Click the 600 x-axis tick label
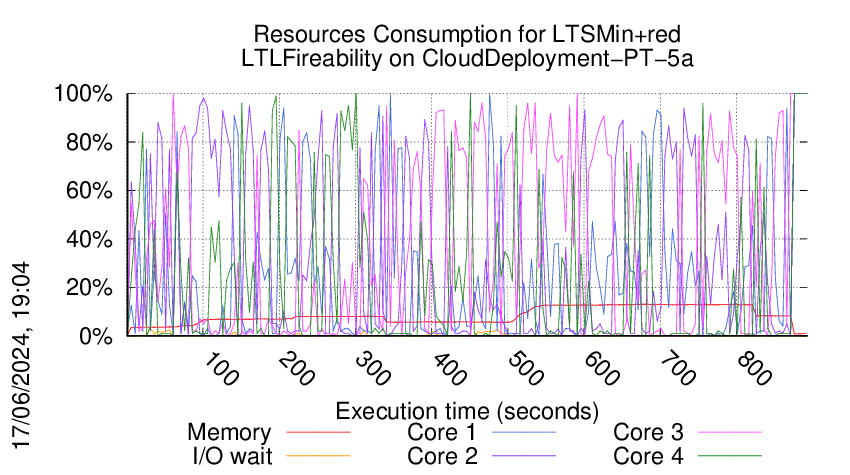This screenshot has width=850, height=475. [602, 369]
